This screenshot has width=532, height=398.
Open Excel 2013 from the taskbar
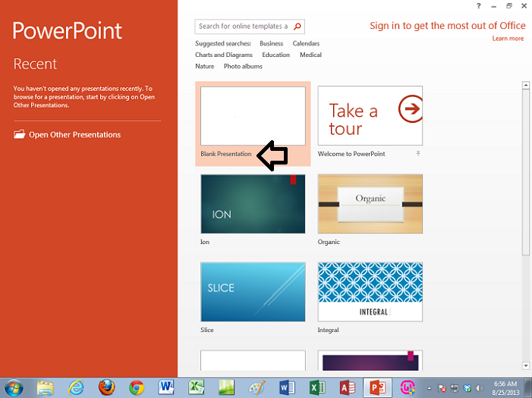pos(317,388)
